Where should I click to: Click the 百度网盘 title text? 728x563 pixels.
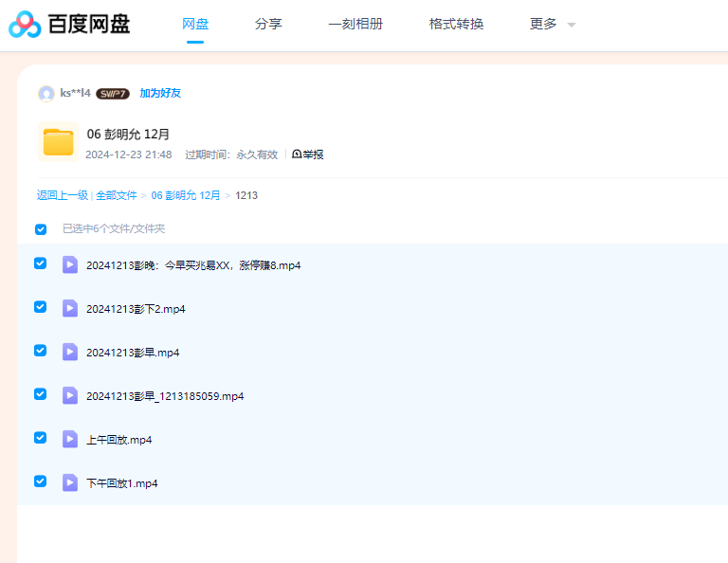(x=89, y=24)
